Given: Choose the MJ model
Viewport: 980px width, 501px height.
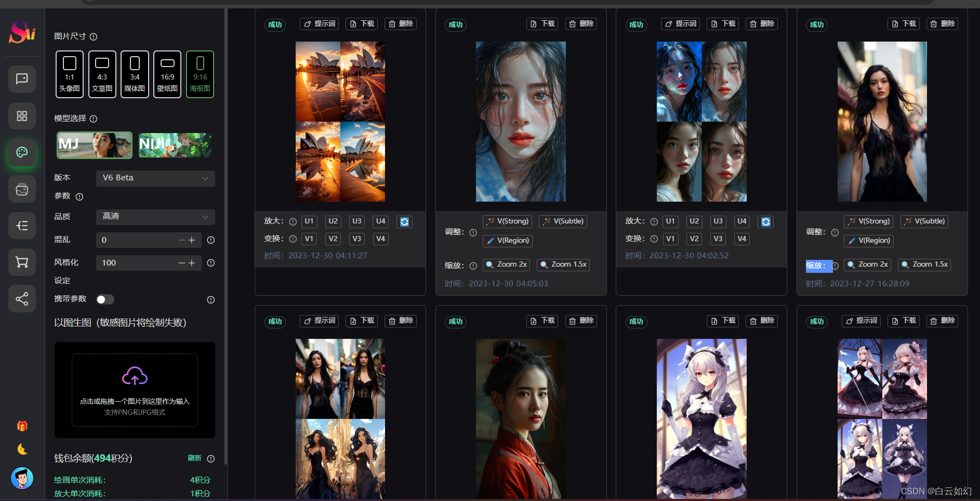Looking at the screenshot, I should 95,145.
